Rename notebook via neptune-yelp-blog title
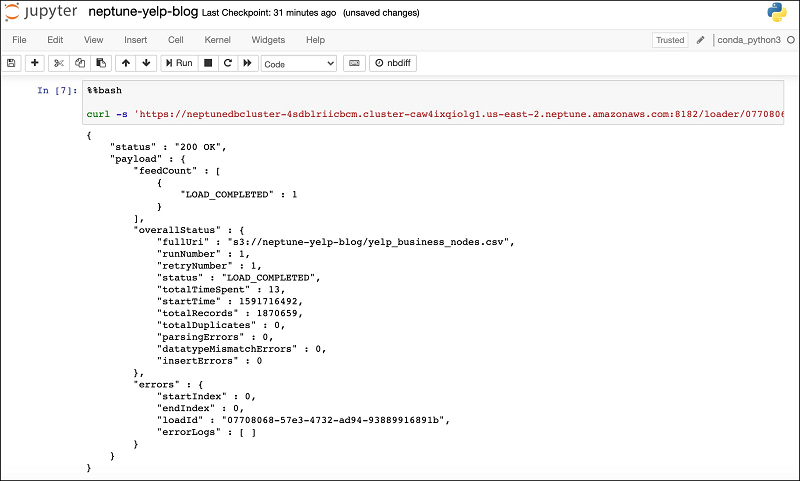This screenshot has height=481, width=800. click(143, 12)
